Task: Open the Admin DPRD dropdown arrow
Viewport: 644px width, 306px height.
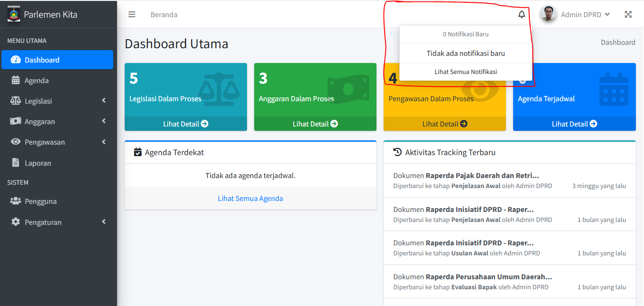Action: [607, 14]
